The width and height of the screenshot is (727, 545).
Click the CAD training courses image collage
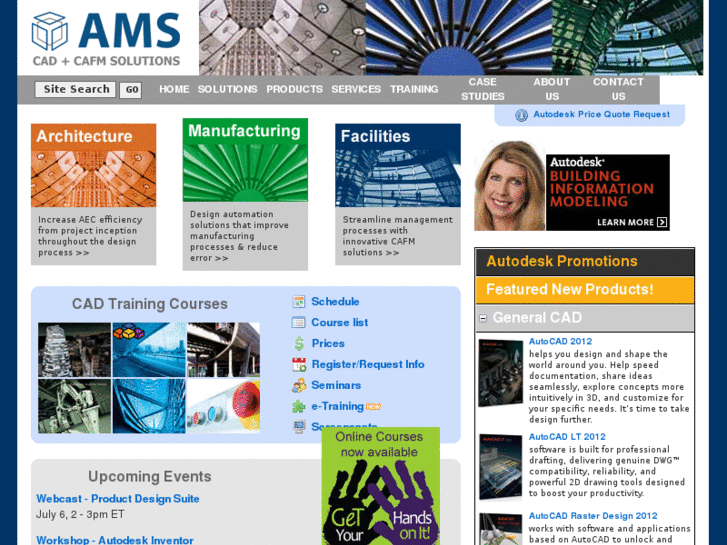click(149, 378)
